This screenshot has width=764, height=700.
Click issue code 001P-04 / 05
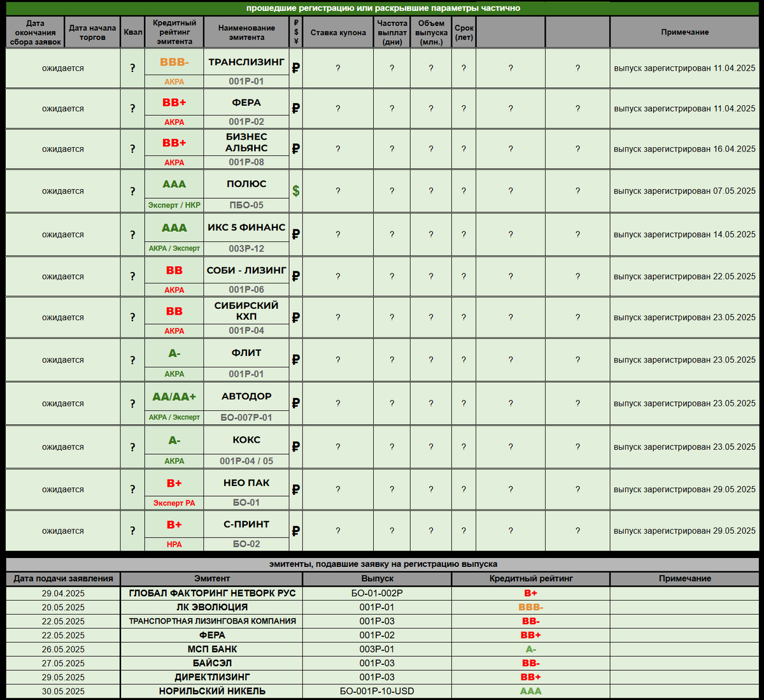pos(246,461)
